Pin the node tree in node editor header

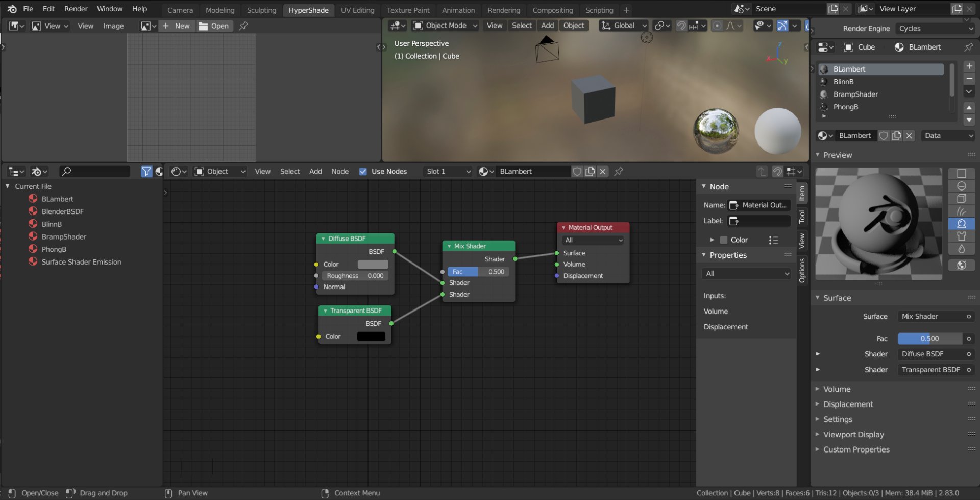(x=619, y=172)
